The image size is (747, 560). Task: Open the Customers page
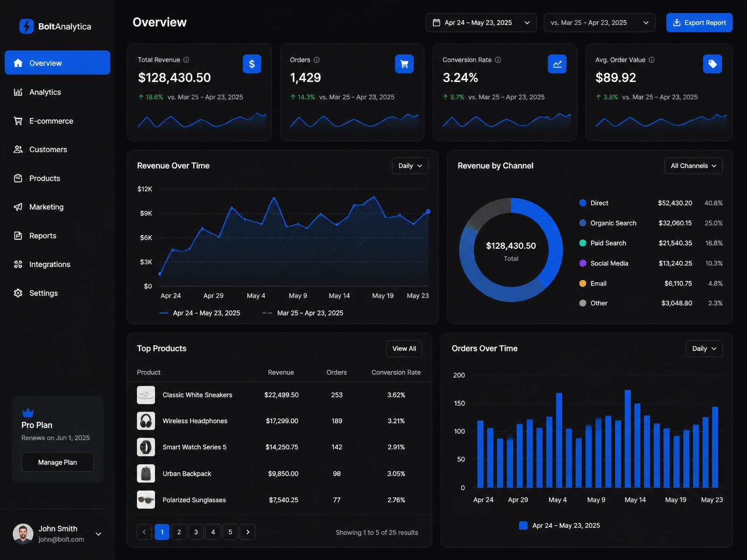coord(57,149)
